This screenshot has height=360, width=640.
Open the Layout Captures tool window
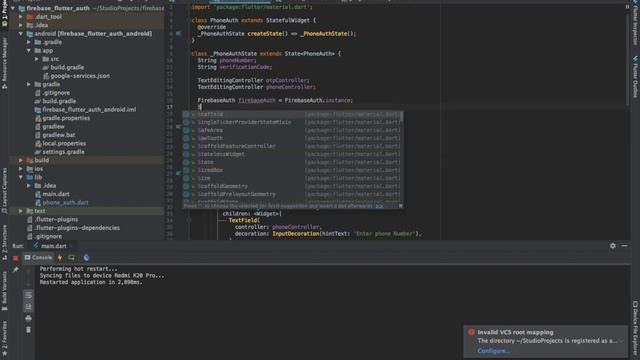4,190
